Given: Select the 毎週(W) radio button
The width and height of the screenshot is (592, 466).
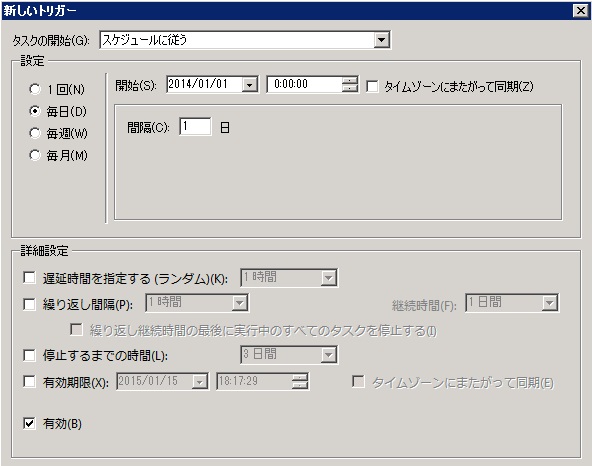Looking at the screenshot, I should pos(35,133).
